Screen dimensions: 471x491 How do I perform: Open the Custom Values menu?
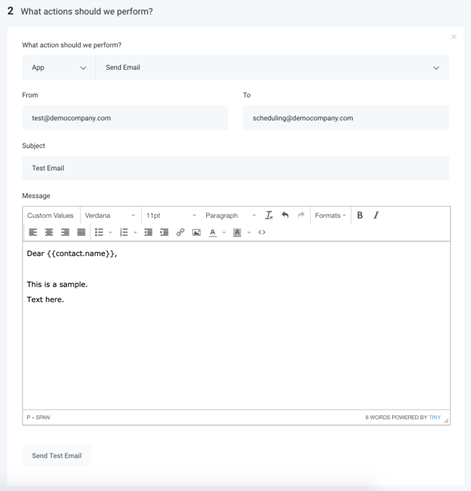[x=50, y=216]
